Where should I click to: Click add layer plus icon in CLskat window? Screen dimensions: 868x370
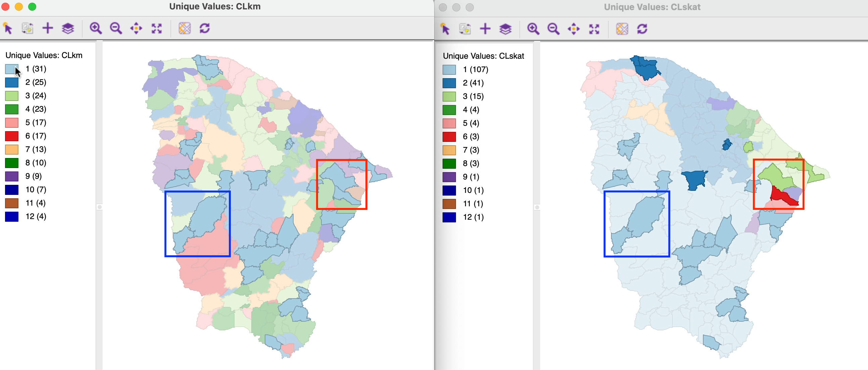coord(485,29)
